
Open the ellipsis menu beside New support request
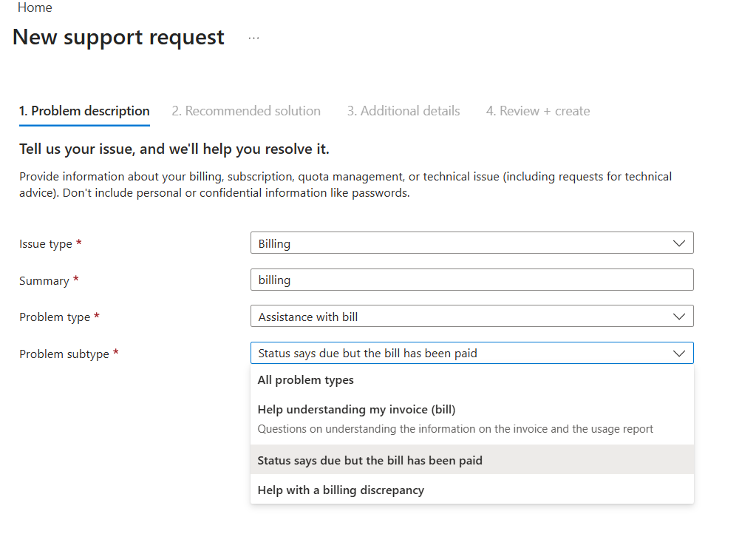click(x=253, y=38)
